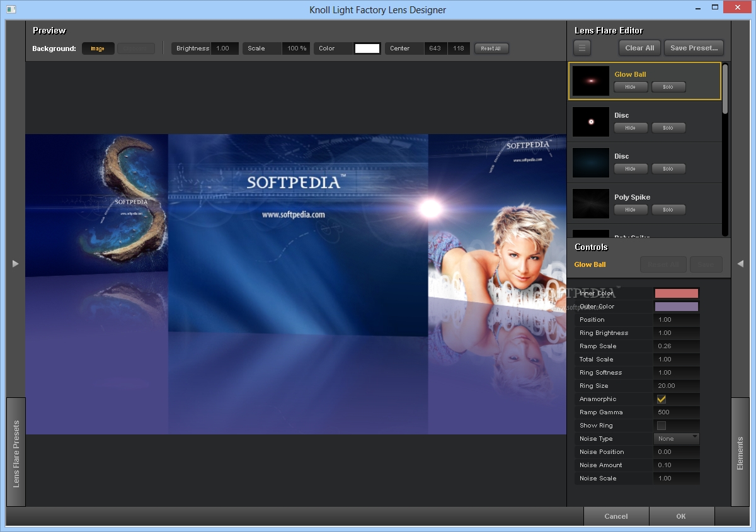The height and width of the screenshot is (532, 756).
Task: Open the Lens Flare Editor list menu icon
Action: (x=582, y=48)
